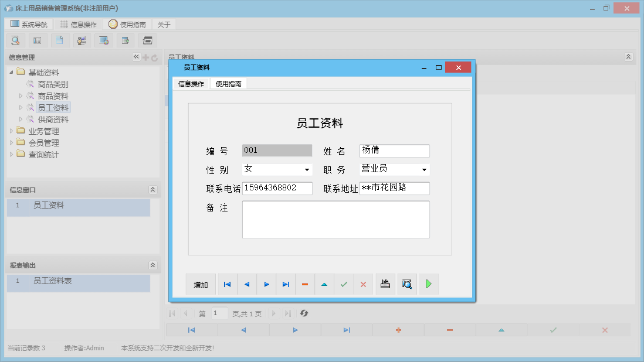Select the magnifier search icon on the main toolbar
The image size is (644, 362).
15,40
